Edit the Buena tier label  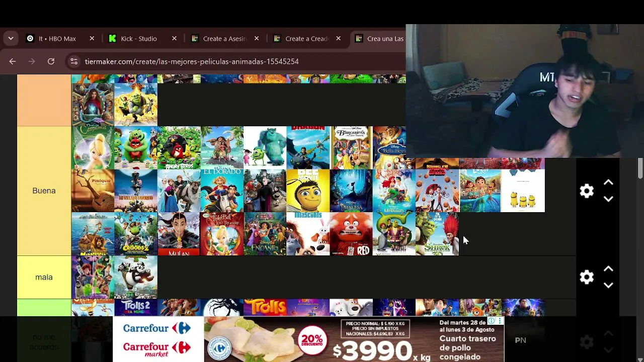coord(44,191)
